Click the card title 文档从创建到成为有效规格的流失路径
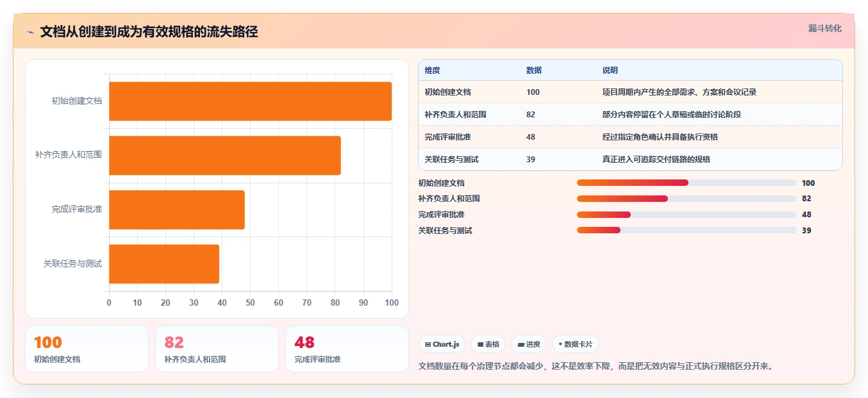The image size is (868, 398). pos(149,32)
